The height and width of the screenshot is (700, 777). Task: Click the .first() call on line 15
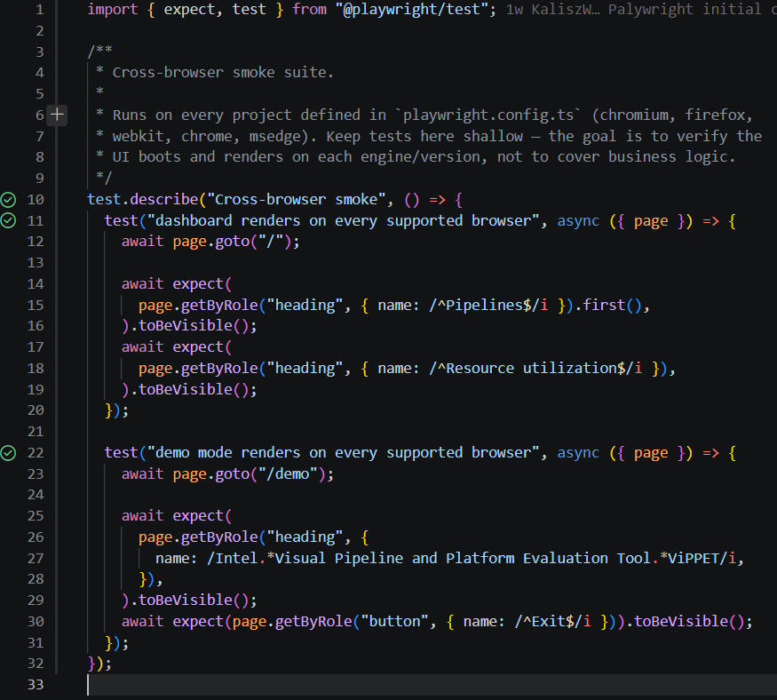tap(609, 305)
